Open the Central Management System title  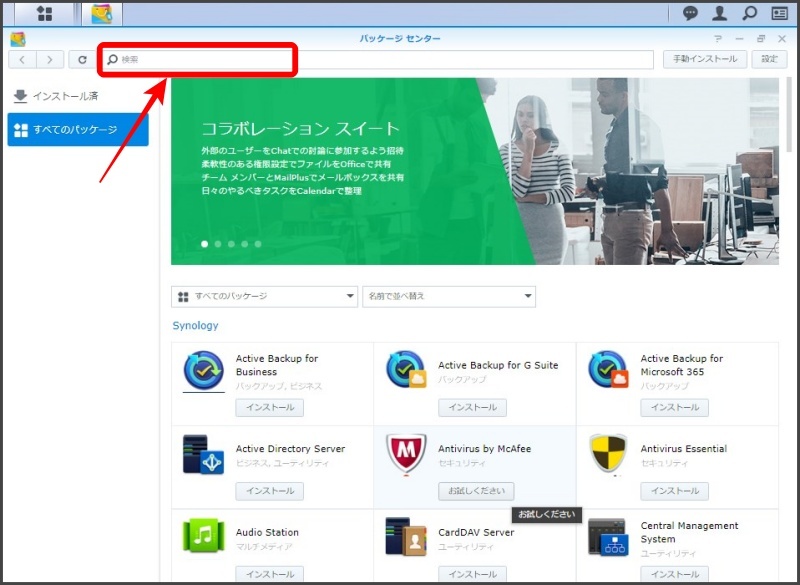click(x=689, y=532)
